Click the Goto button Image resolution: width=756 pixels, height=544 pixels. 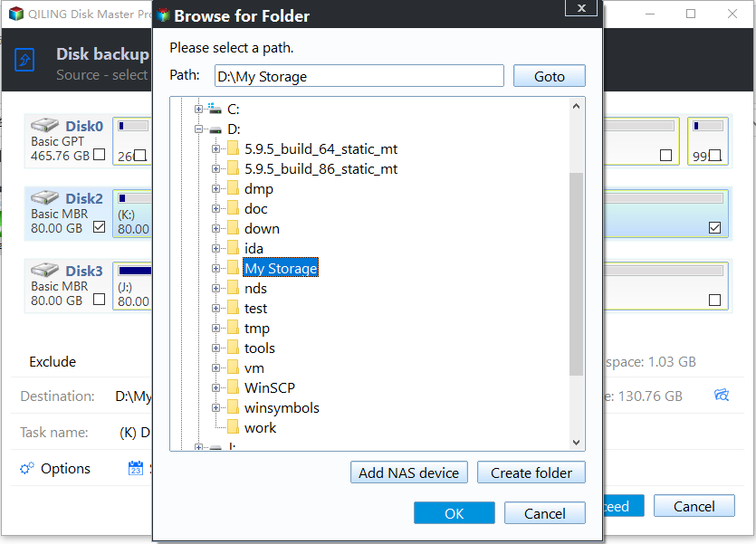[550, 76]
